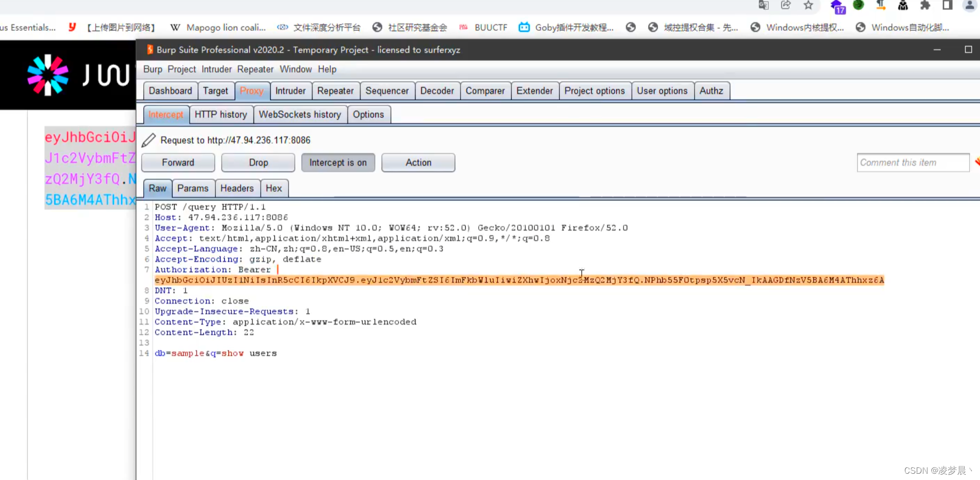
Task: Bookmark the page using the star icon
Action: 808,6
